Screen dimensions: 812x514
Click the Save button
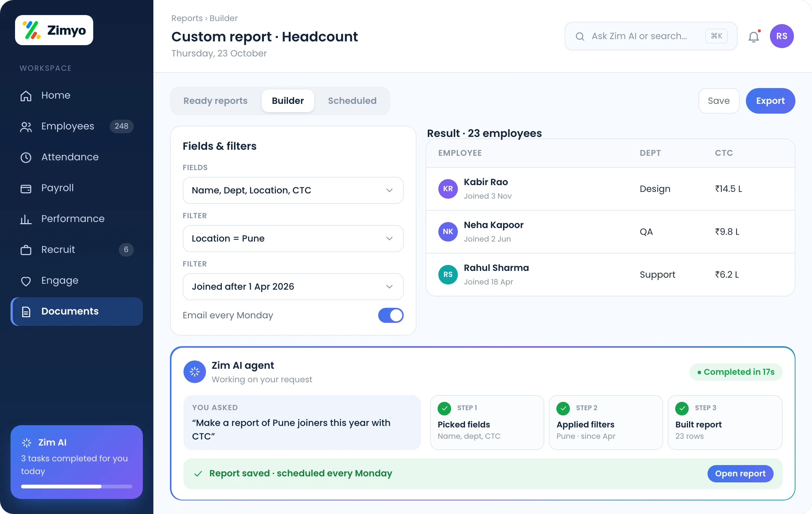pos(719,101)
